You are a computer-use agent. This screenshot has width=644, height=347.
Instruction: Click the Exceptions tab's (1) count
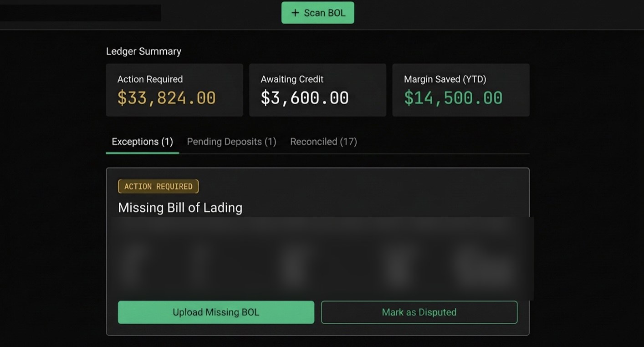tap(167, 142)
